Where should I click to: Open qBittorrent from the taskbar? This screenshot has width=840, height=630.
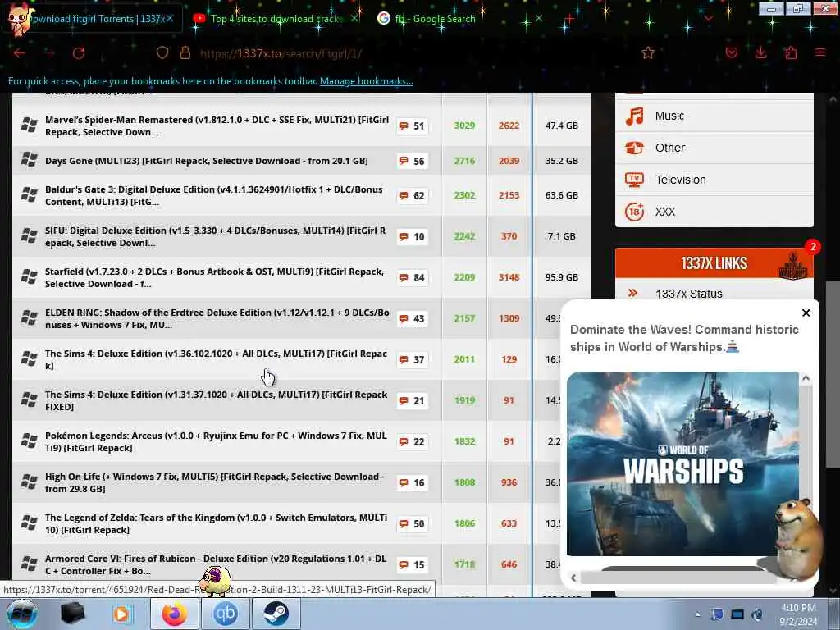coord(225,614)
